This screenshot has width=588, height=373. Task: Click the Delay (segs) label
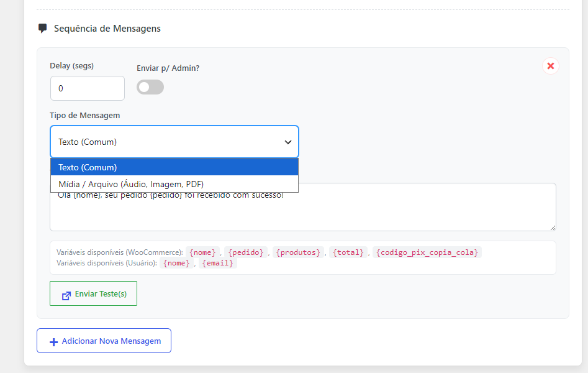(x=71, y=66)
